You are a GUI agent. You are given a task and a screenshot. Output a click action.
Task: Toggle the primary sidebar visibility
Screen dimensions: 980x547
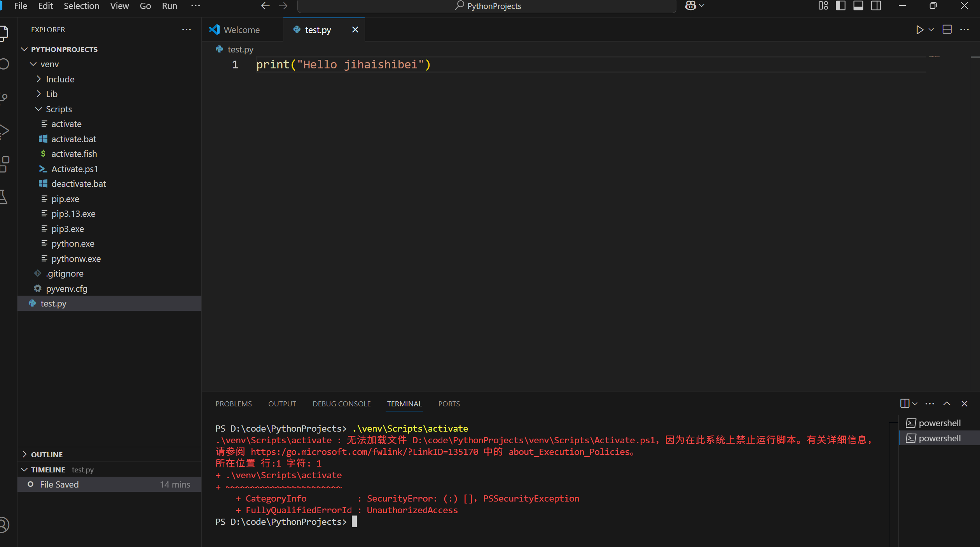[840, 6]
